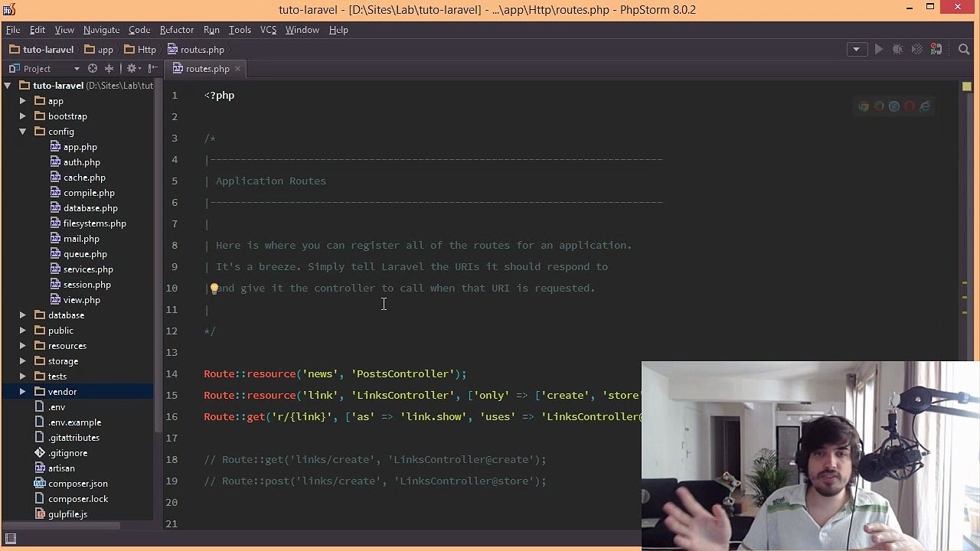This screenshot has height=551, width=980.
Task: Open the File menu
Action: tap(13, 30)
